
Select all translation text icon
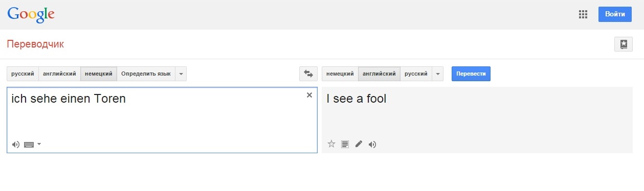pyautogui.click(x=345, y=144)
